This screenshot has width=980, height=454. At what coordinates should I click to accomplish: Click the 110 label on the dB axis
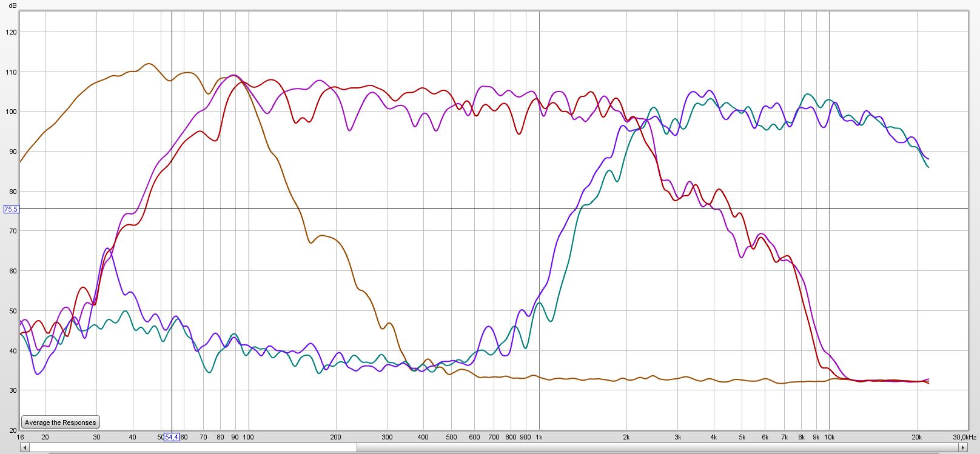click(x=11, y=72)
